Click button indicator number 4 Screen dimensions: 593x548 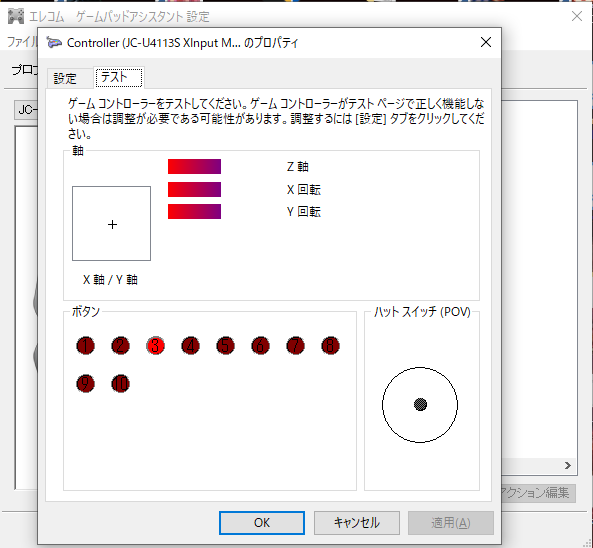190,345
